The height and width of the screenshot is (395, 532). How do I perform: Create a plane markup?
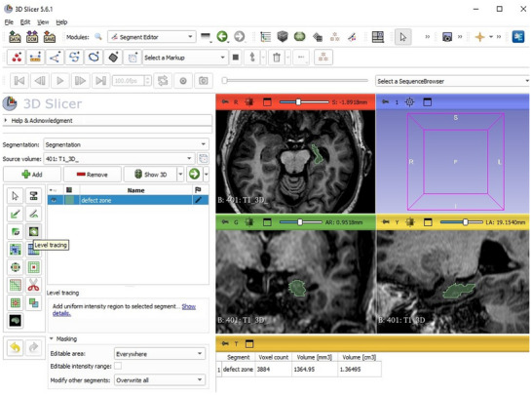[x=113, y=58]
